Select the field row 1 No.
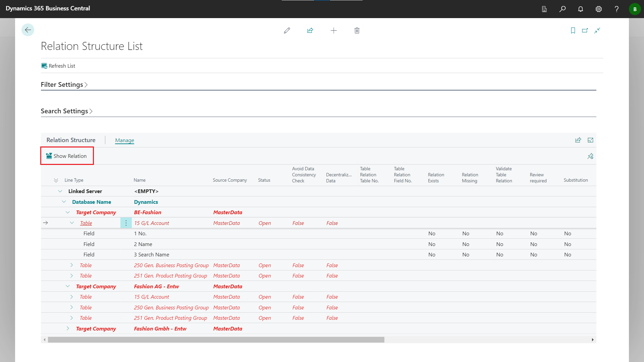Viewport: 644px width, 362px height. 318,234
